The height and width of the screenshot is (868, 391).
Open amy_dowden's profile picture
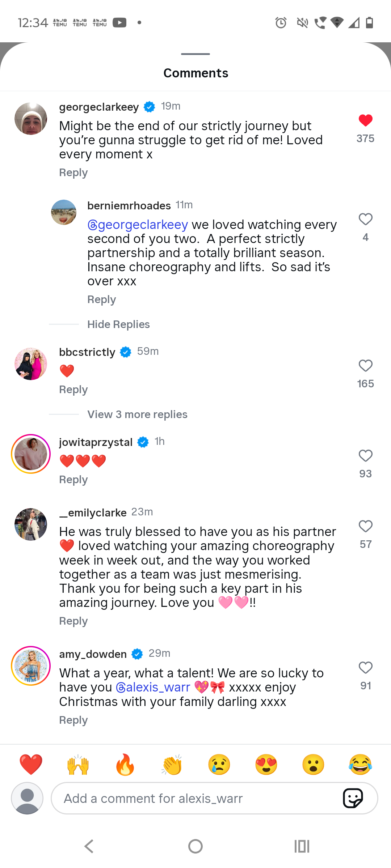[31, 666]
